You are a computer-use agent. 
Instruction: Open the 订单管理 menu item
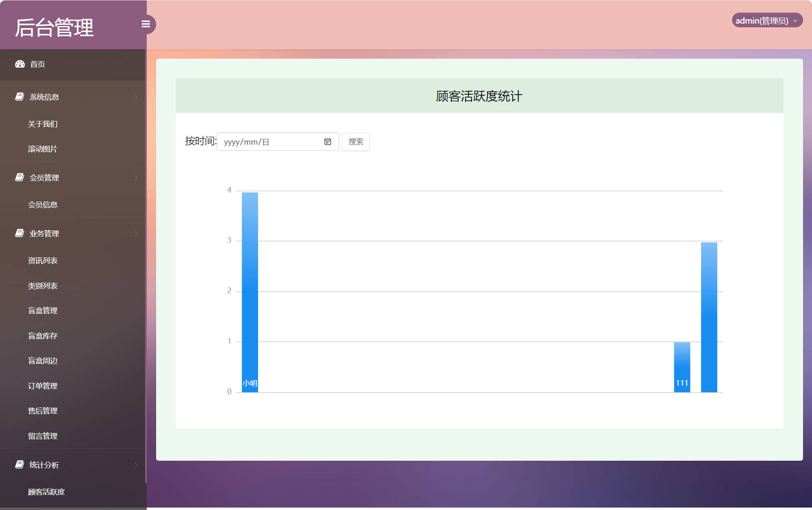pyautogui.click(x=43, y=386)
